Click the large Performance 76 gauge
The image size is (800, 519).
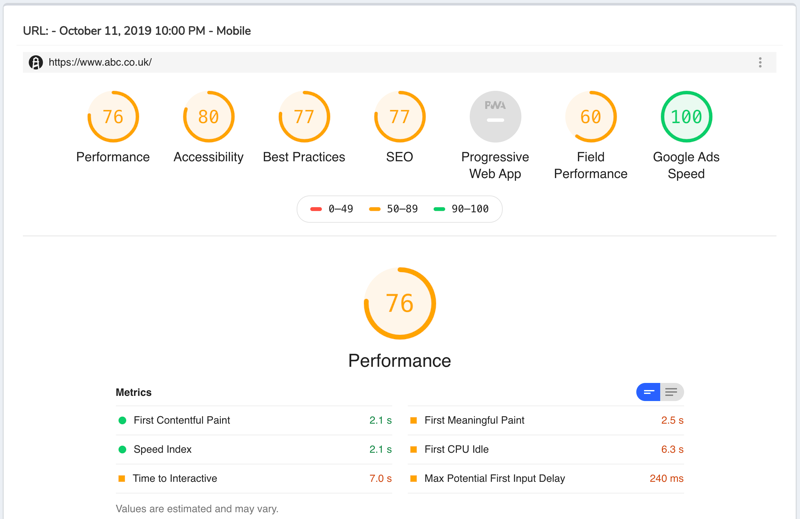(399, 303)
